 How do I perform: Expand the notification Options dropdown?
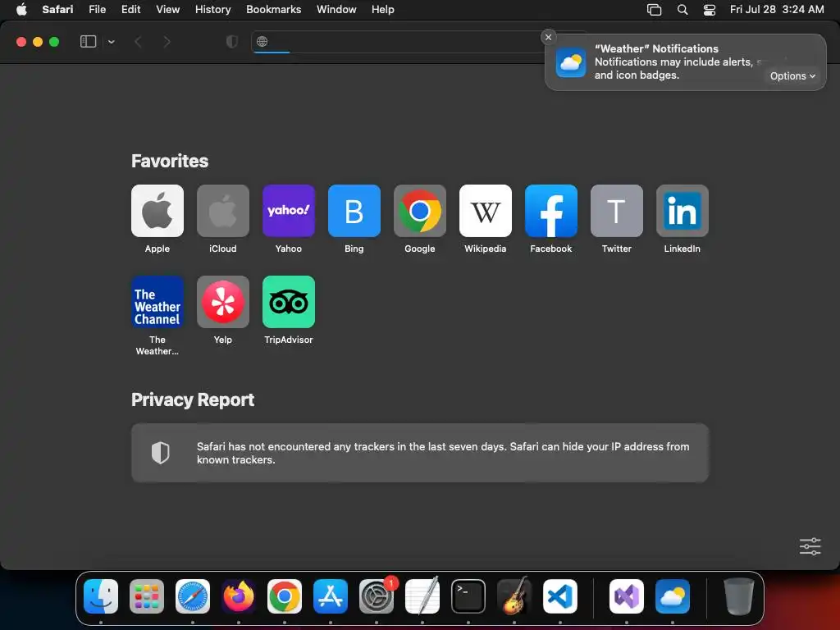(x=792, y=76)
